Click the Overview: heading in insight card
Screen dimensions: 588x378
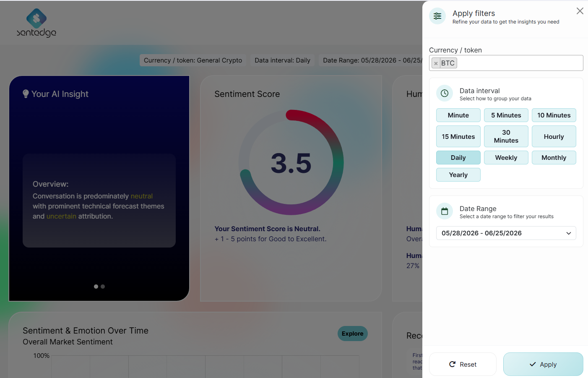[x=50, y=184]
